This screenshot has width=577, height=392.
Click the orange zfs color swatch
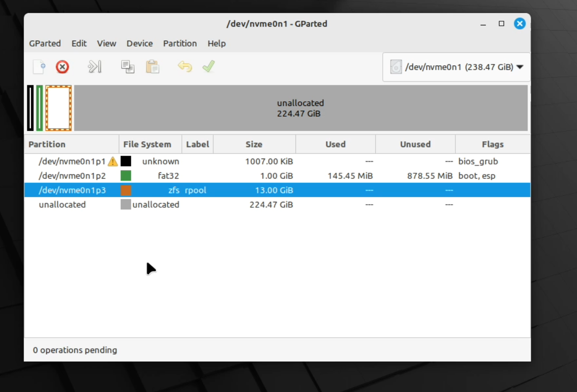[126, 190]
